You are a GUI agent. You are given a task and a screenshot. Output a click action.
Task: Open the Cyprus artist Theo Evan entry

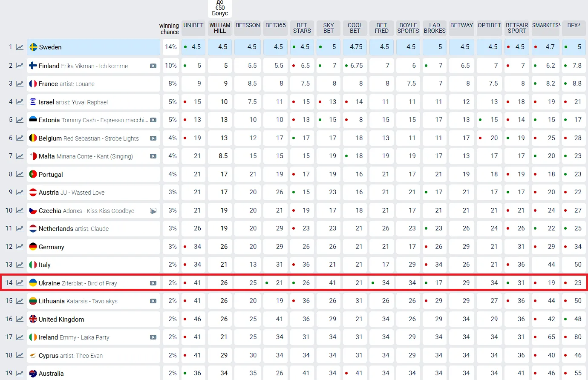93,355
